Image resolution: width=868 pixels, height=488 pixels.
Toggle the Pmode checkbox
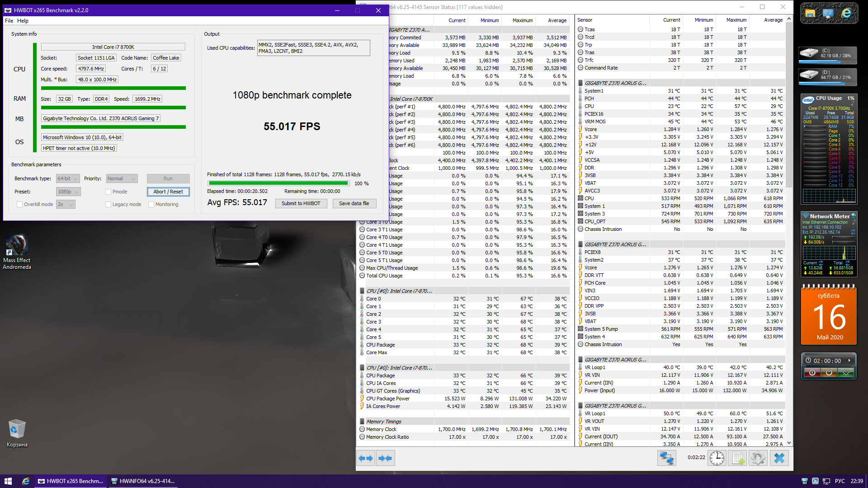point(108,192)
